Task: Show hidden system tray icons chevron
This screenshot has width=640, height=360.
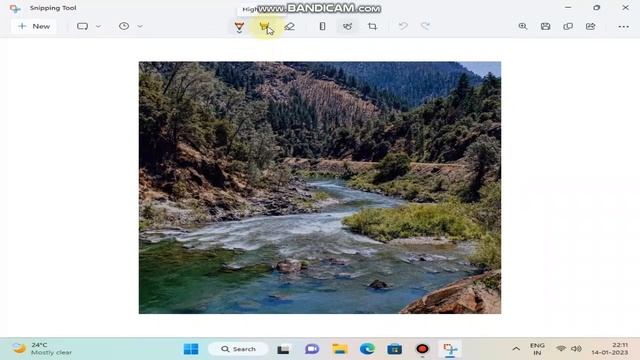Action: (x=516, y=349)
